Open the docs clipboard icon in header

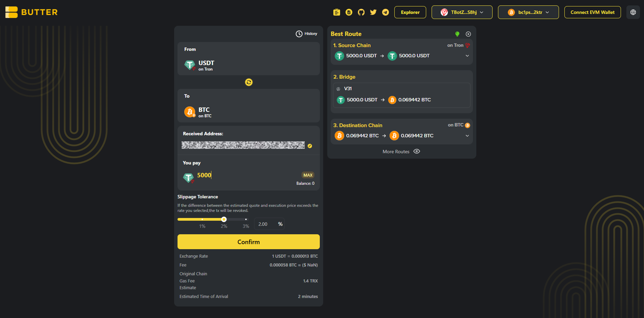336,12
